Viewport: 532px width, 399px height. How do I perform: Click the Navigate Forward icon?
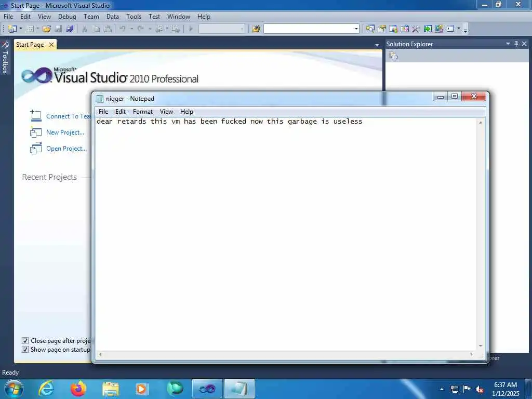pos(176,29)
